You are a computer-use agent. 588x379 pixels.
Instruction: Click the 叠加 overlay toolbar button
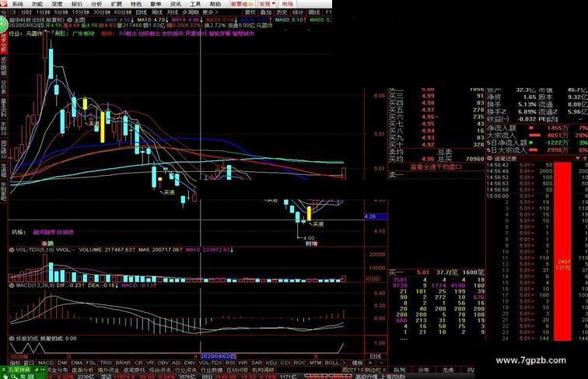tap(266, 12)
